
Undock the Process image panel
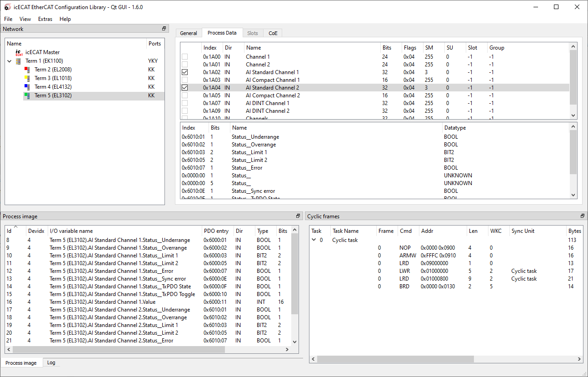tap(298, 216)
